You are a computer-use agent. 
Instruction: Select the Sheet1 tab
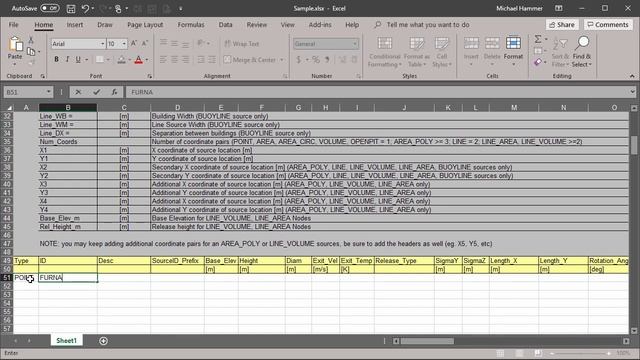[66, 340]
